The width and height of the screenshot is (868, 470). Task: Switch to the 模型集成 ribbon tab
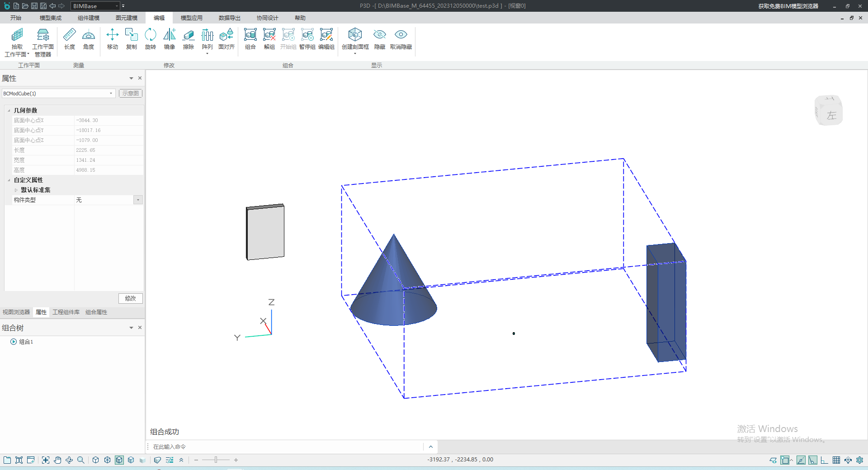[50, 18]
